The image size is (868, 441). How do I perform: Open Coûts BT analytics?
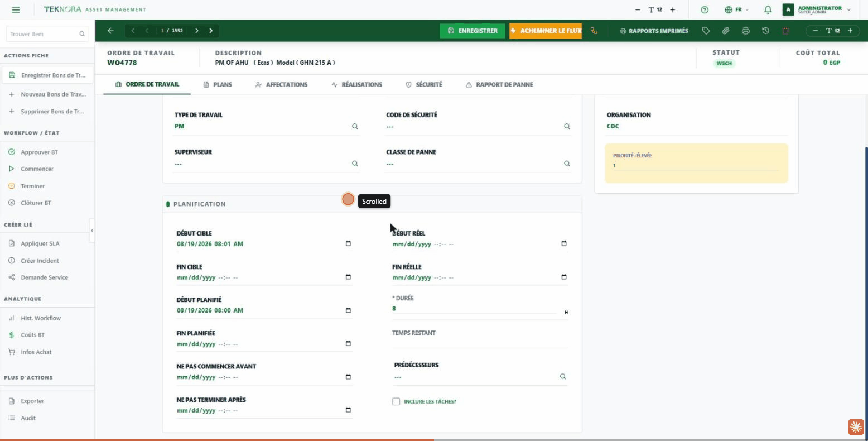coord(47,335)
